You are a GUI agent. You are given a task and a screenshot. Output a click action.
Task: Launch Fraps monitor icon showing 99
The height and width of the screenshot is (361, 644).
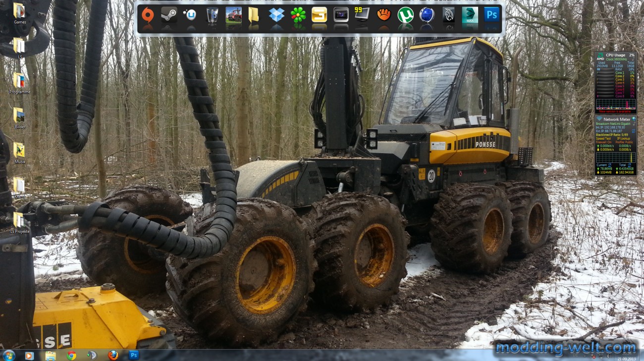(x=362, y=14)
